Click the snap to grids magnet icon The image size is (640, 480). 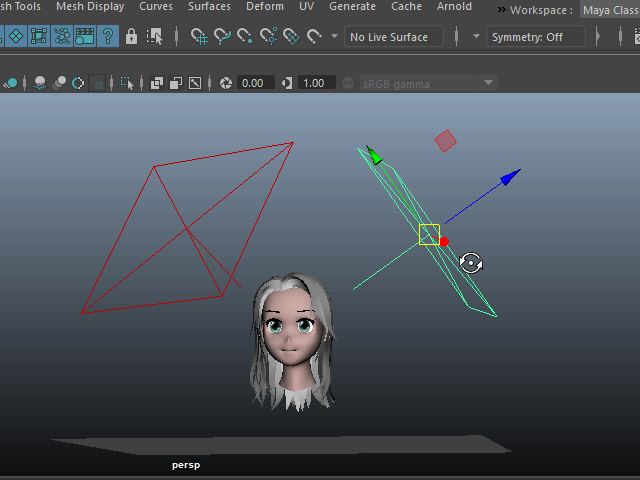point(199,37)
